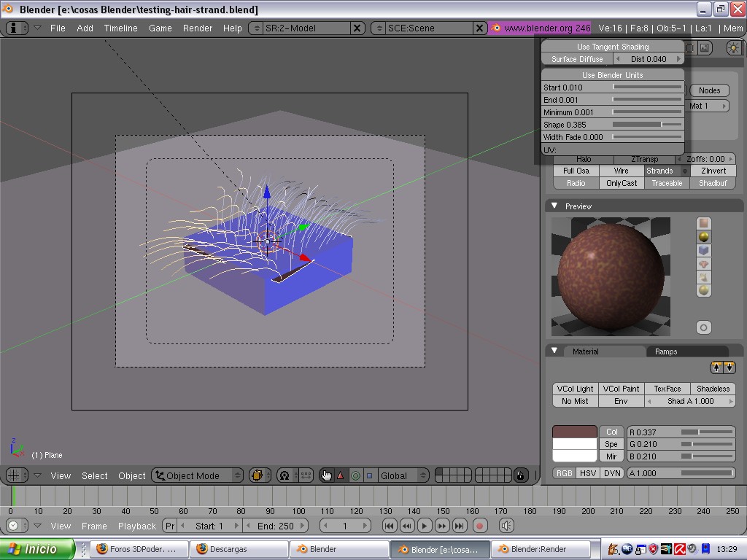This screenshot has height=560, width=747.
Task: Open the Render menu
Action: coord(198,28)
